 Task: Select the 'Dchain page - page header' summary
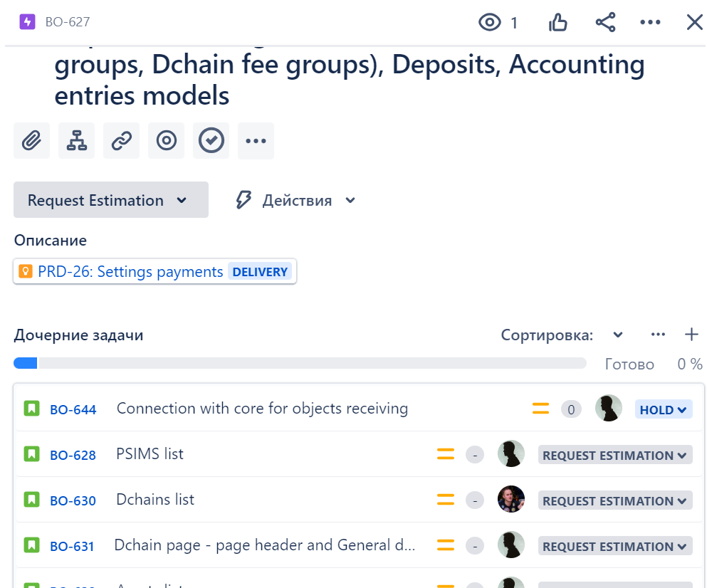(265, 545)
